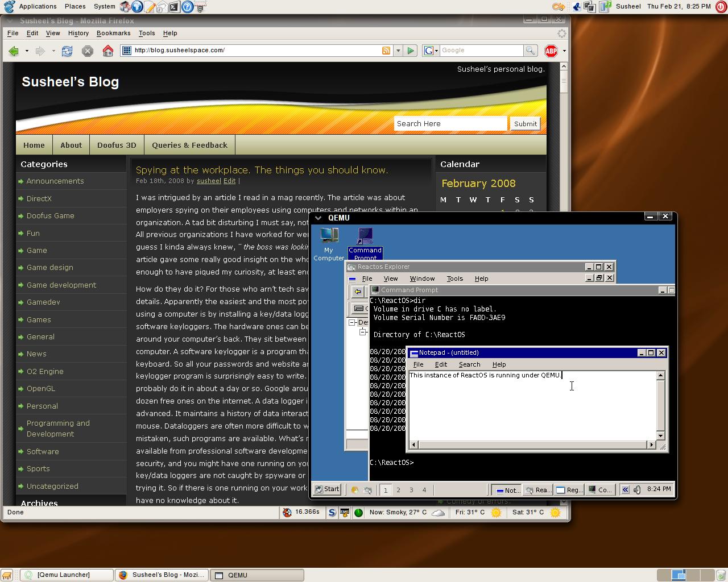This screenshot has width=728, height=582.
Task: Click the Firefox Back arrow button
Action: 14,51
